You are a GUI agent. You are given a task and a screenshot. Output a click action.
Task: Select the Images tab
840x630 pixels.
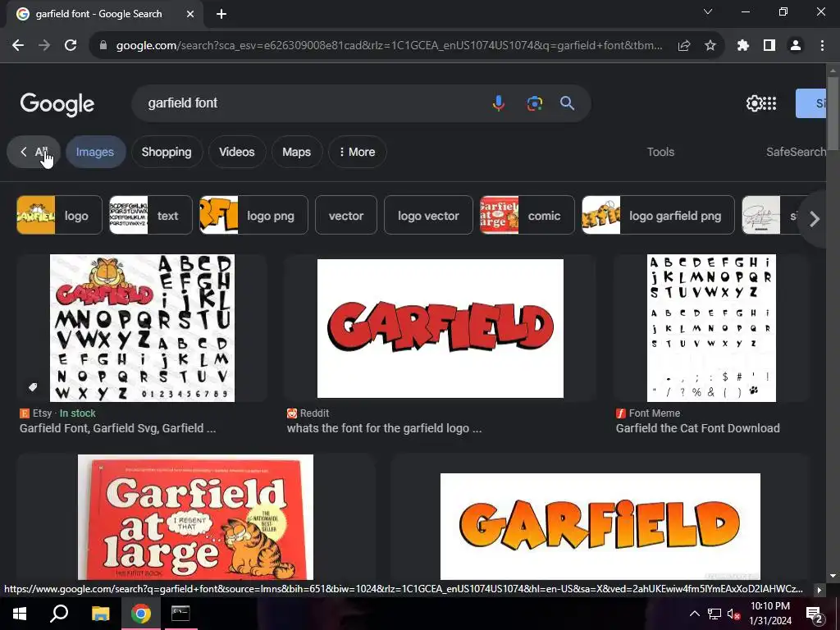(x=95, y=152)
